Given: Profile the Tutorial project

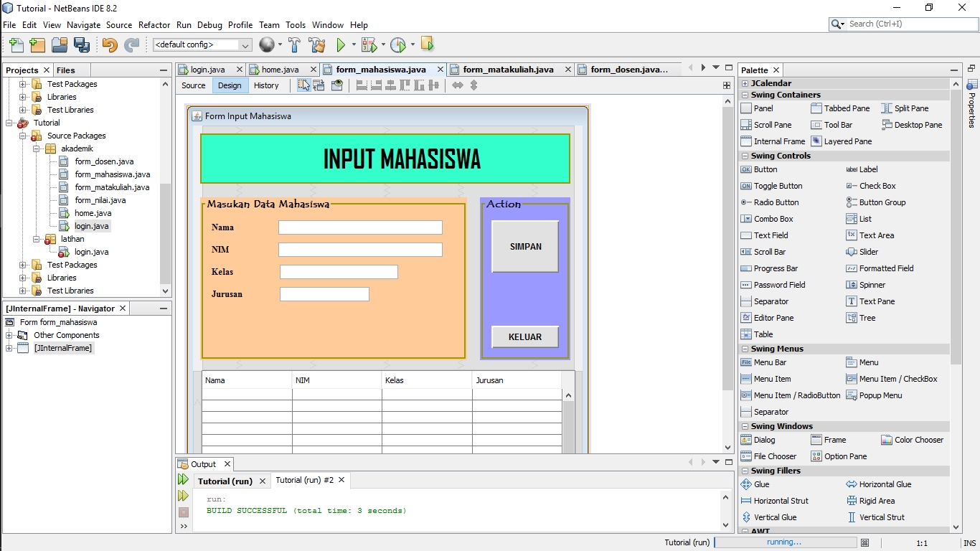Looking at the screenshot, I should [x=399, y=44].
